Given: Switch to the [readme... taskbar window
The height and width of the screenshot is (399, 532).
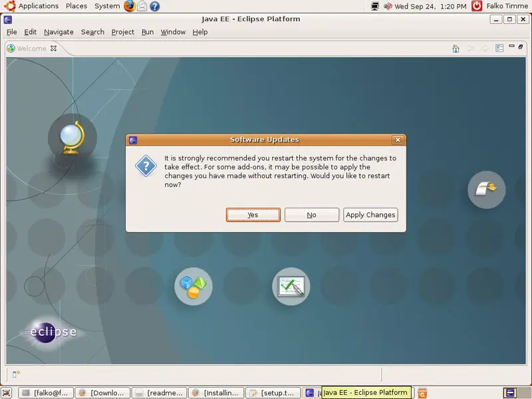Looking at the screenshot, I should [159, 393].
